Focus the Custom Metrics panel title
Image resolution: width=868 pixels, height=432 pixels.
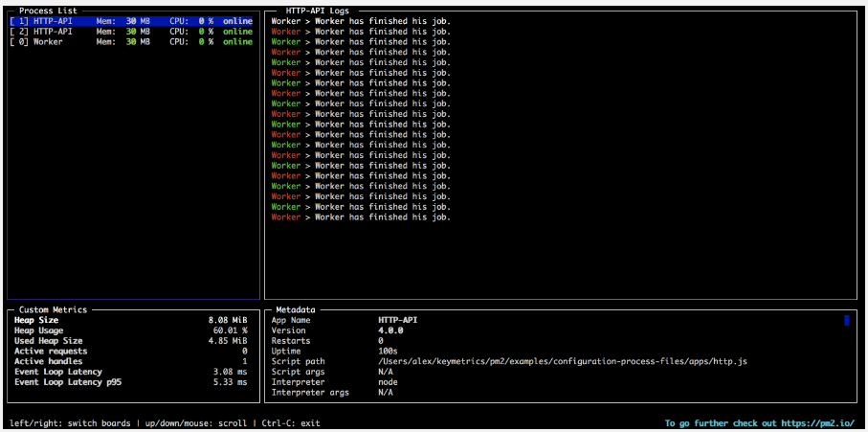click(53, 309)
